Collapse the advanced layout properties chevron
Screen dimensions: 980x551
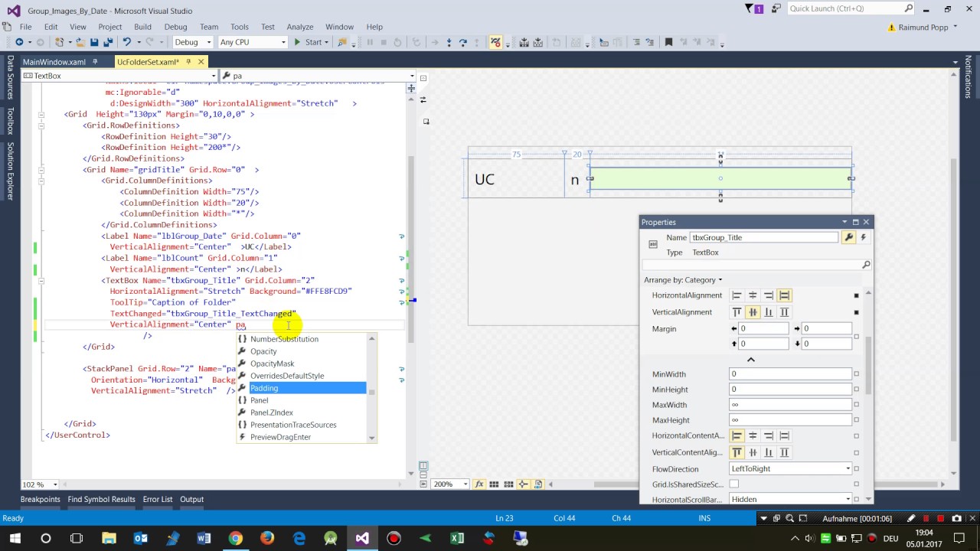751,360
